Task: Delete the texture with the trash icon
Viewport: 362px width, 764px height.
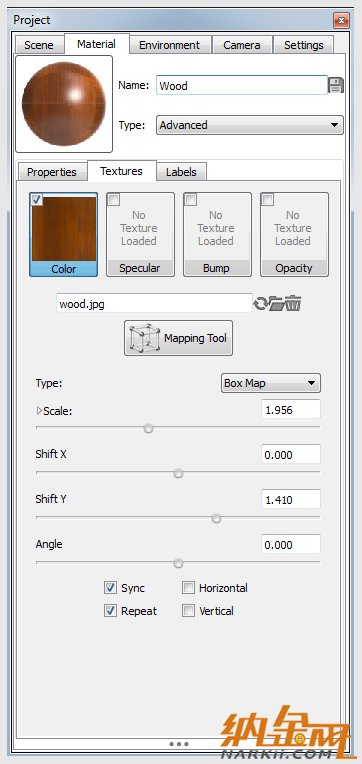Action: [x=293, y=304]
